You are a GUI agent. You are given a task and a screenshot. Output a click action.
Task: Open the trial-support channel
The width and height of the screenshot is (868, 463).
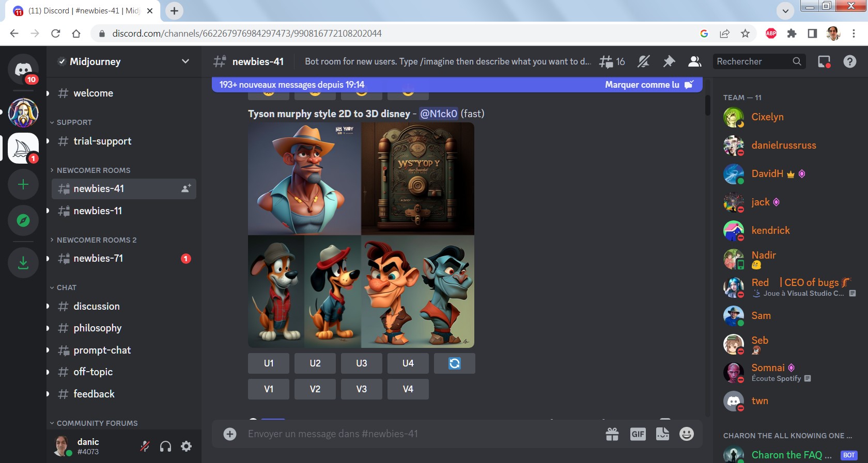124,141
